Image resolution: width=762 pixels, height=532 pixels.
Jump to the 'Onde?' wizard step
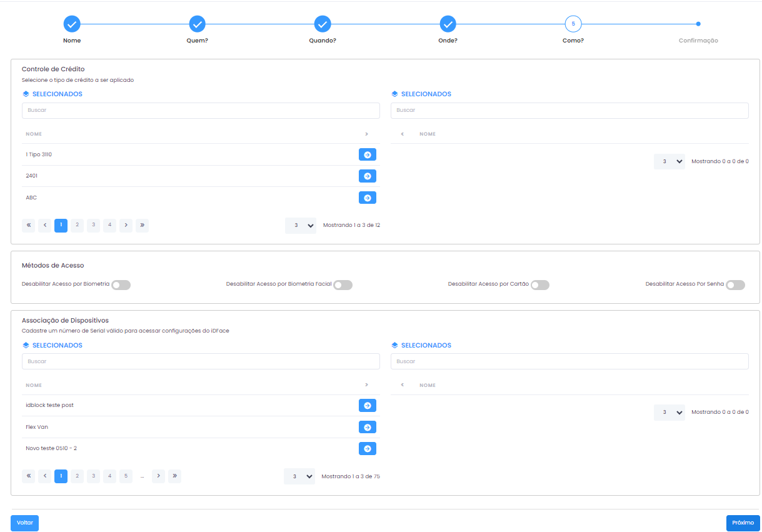[448, 24]
